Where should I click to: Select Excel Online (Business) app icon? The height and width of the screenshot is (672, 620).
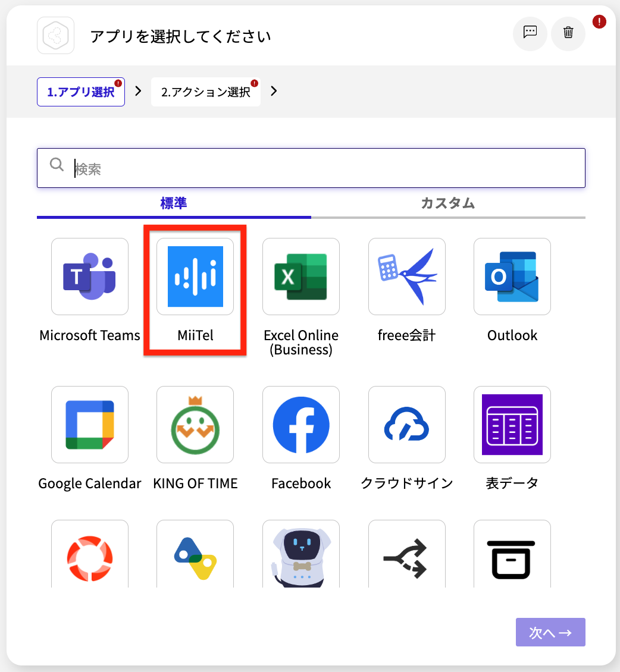[301, 277]
